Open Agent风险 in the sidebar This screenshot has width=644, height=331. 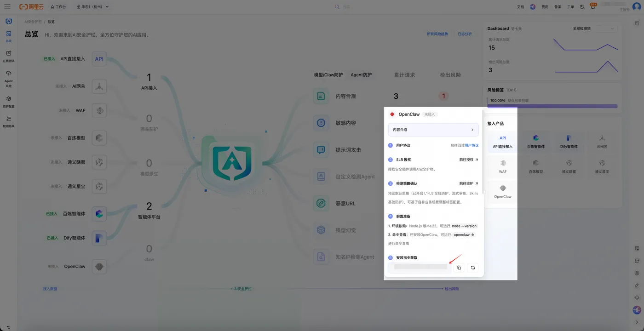tap(9, 79)
